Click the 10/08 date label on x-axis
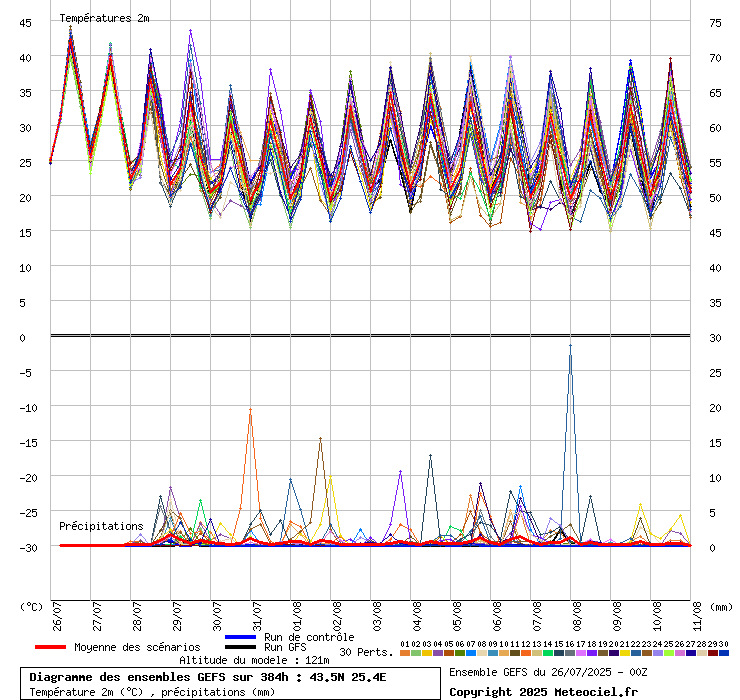 point(657,616)
